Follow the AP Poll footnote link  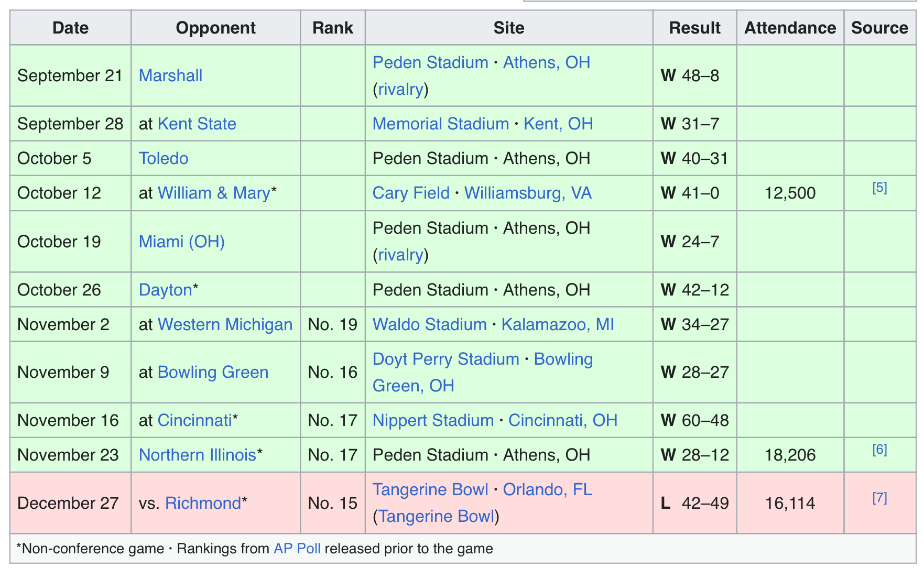coord(297,549)
